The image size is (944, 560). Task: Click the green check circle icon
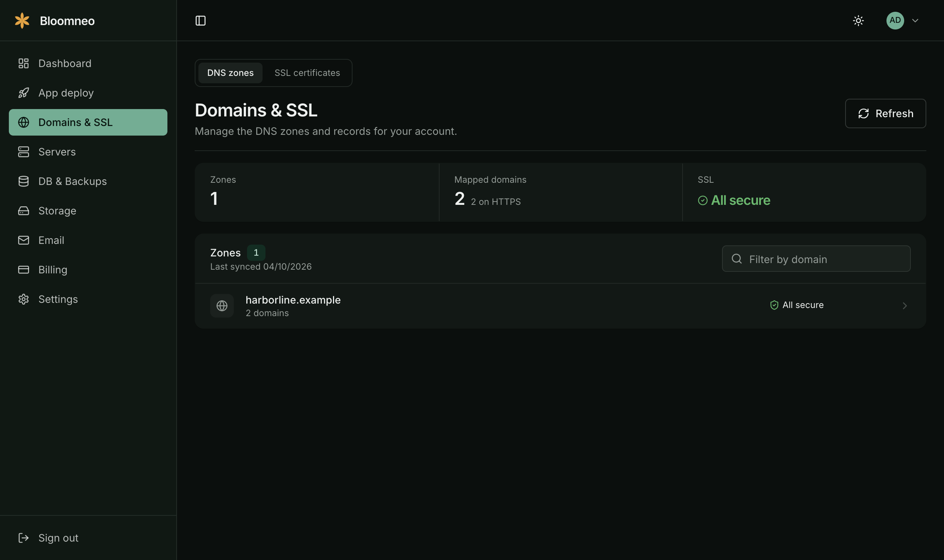point(703,200)
